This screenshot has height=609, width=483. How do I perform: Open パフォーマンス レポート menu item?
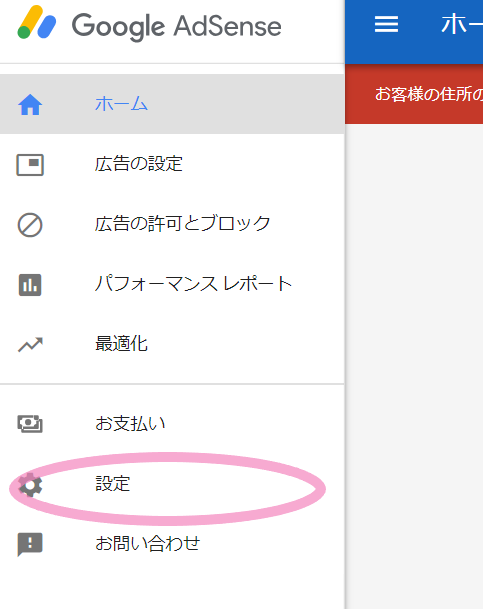point(172,284)
